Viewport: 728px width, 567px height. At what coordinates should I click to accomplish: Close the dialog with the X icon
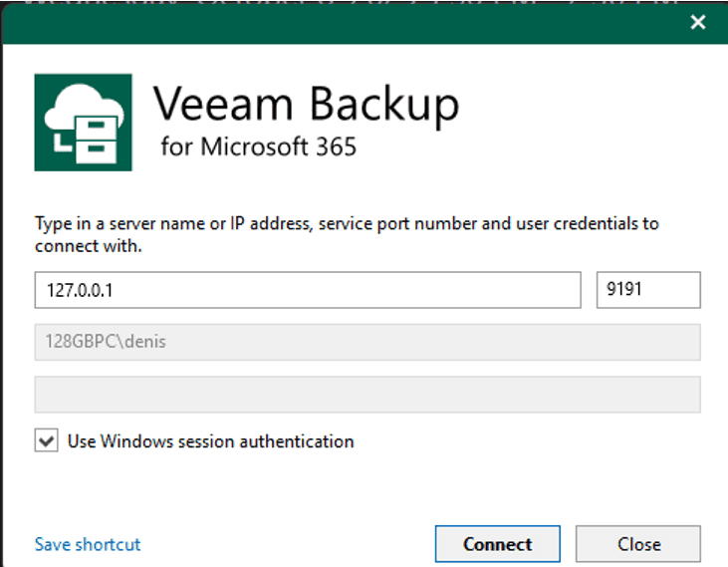[x=698, y=22]
